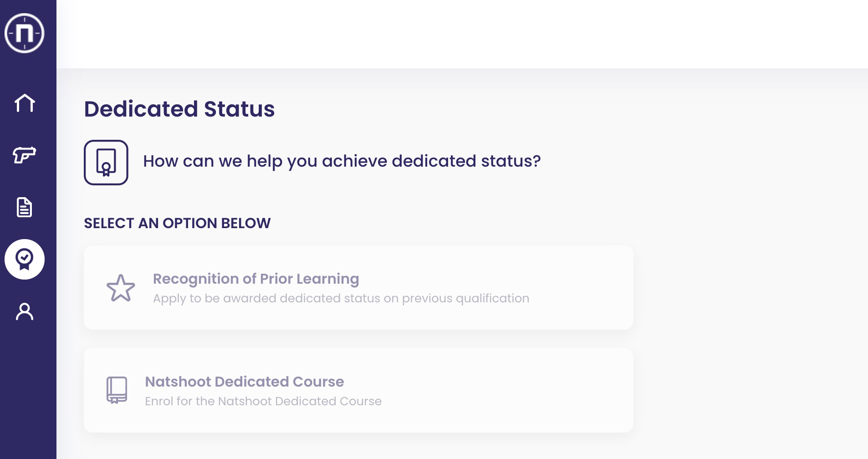Viewport: 868px width, 459px height.
Task: Click 'Enrol for the Natshoot Dedicated Course' text
Action: click(263, 401)
